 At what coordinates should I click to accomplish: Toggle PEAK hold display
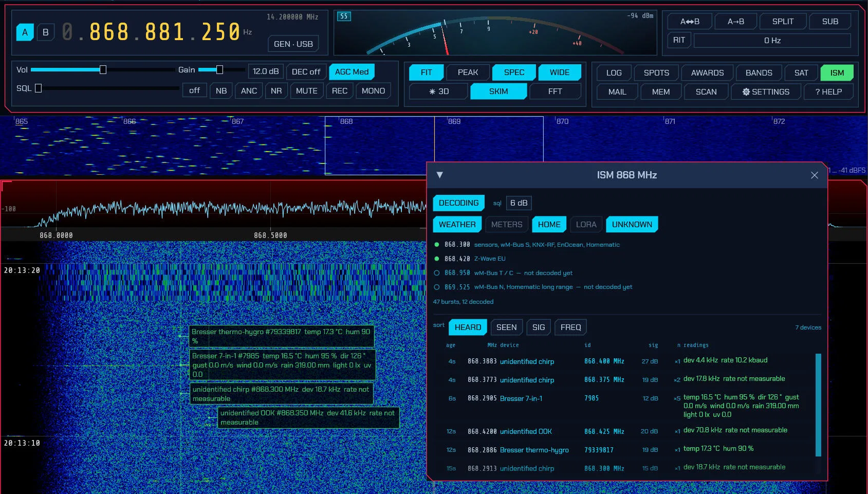[x=468, y=72]
